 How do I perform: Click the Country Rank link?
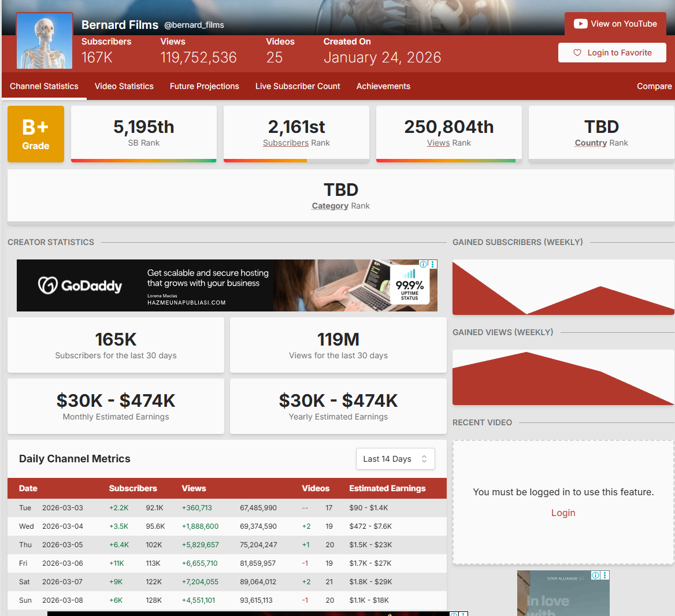click(x=591, y=143)
